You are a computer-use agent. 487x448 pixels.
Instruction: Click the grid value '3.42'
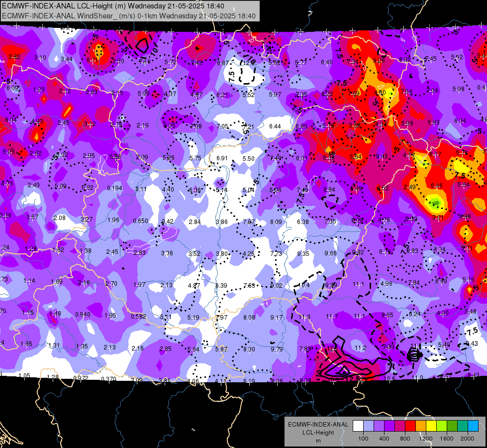coord(168,222)
